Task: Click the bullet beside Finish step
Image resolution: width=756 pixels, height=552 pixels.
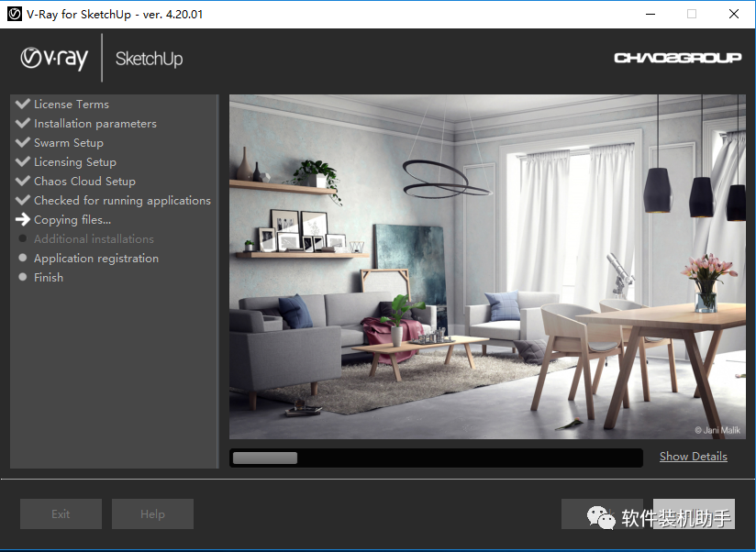Action: tap(23, 277)
